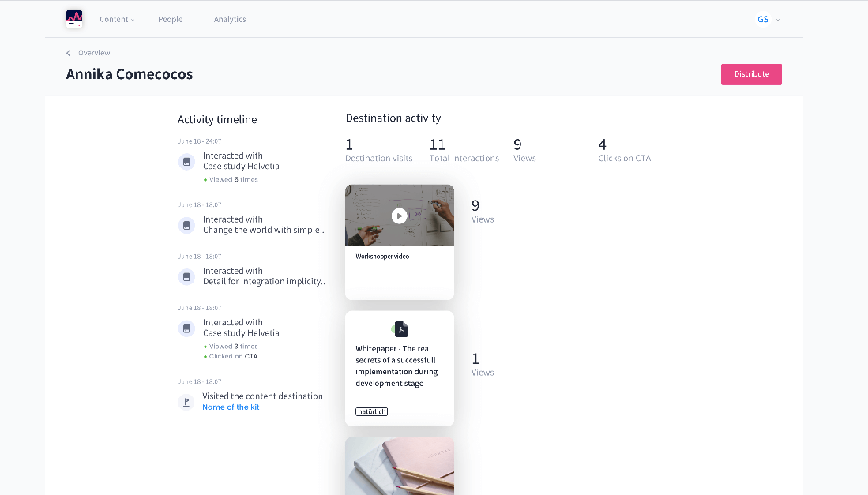Go to the People tab
This screenshot has width=868, height=495.
(x=170, y=19)
